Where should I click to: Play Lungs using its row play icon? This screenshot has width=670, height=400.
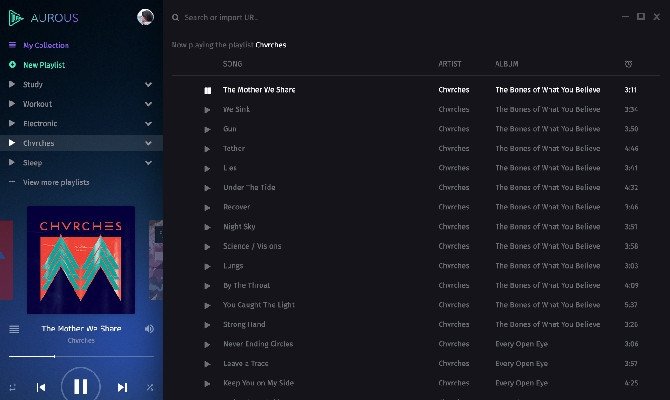[x=207, y=266]
